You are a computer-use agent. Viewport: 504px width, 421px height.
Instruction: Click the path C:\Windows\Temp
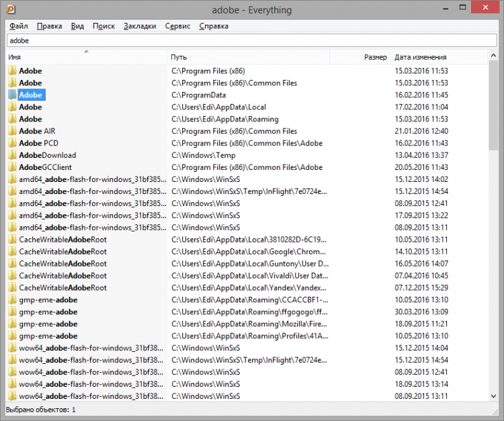point(204,155)
